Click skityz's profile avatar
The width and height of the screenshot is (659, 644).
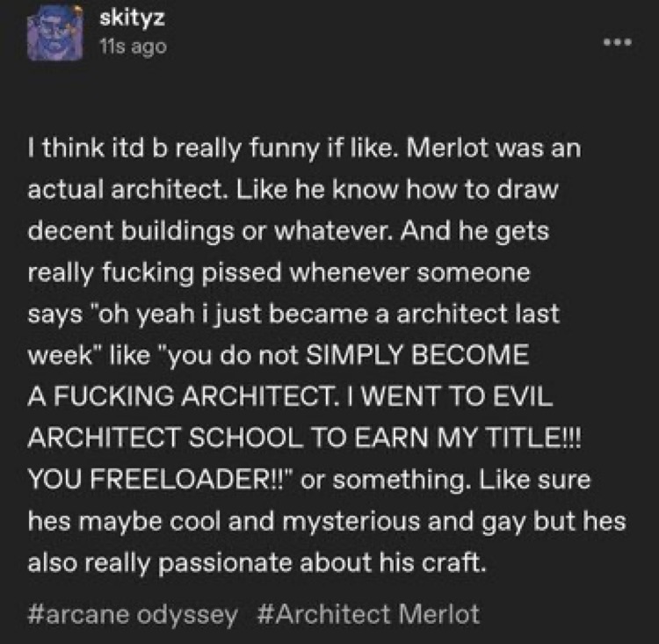click(x=55, y=36)
